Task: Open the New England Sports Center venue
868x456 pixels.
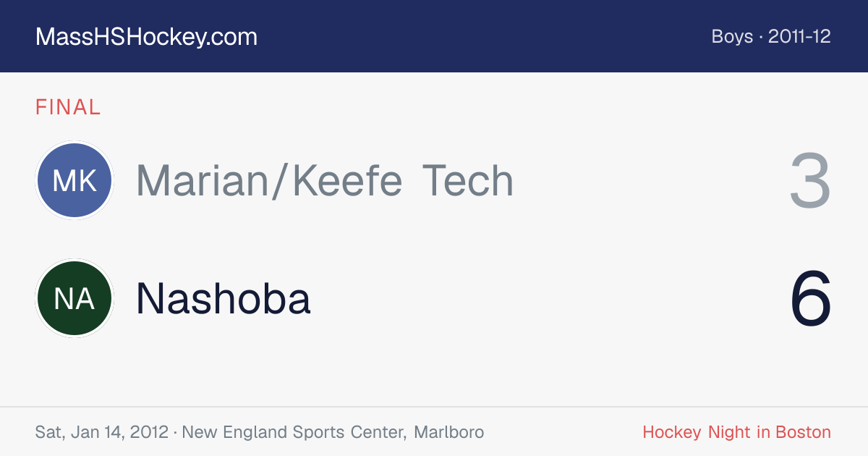Action: coord(294,433)
